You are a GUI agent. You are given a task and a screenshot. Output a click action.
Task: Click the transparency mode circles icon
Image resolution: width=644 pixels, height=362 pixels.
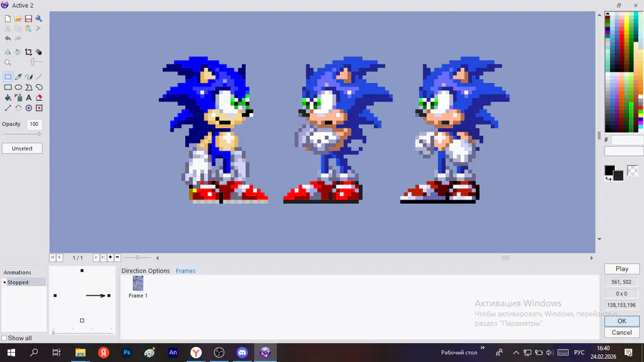click(39, 52)
